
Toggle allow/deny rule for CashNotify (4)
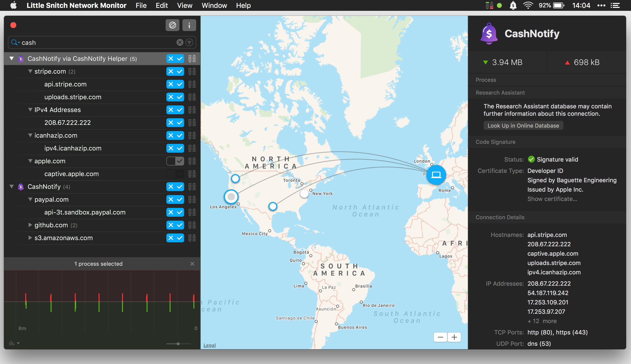coord(175,187)
